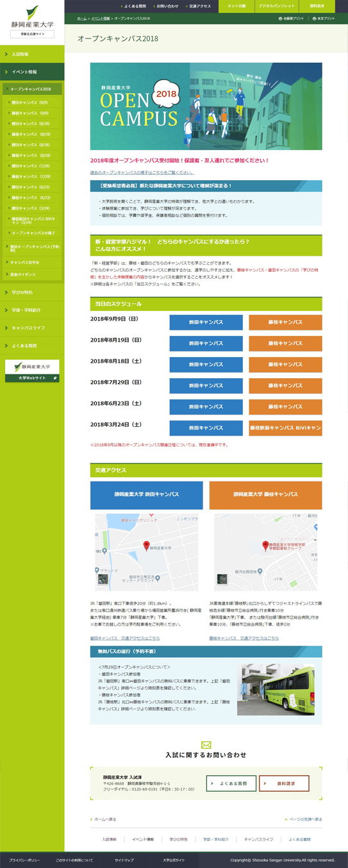
Task: Click 藤枝キャンパス button for 2018年8月18日
Action: click(285, 365)
